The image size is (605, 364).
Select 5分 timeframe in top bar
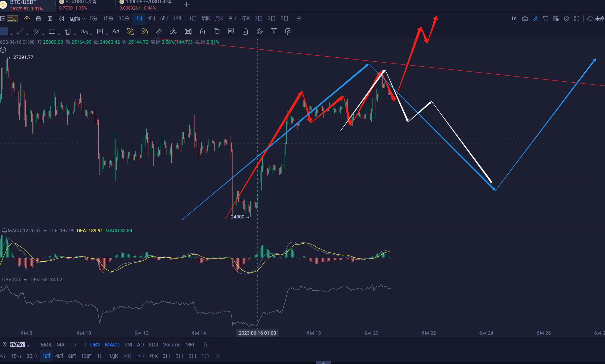point(94,19)
